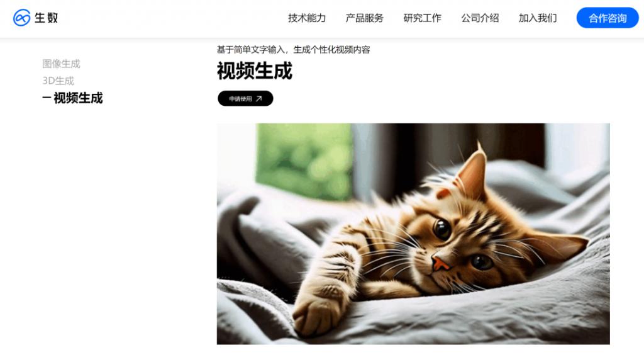Open the 公司介绍 navigation item
The height and width of the screenshot is (362, 644).
point(480,18)
